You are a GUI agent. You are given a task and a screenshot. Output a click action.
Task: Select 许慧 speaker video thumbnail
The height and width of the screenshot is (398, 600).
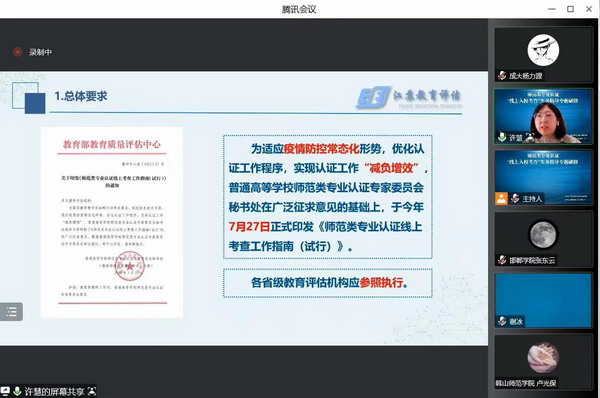tap(543, 116)
